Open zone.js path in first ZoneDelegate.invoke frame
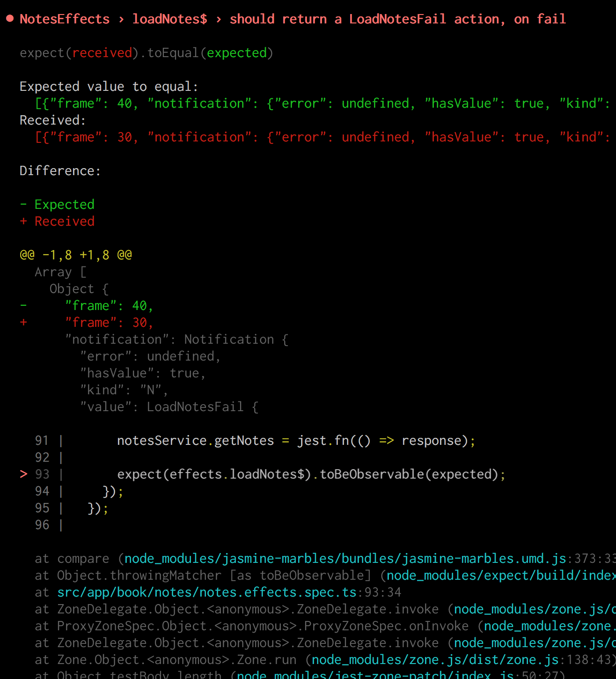Viewport: 616px width, 679px height. click(535, 609)
